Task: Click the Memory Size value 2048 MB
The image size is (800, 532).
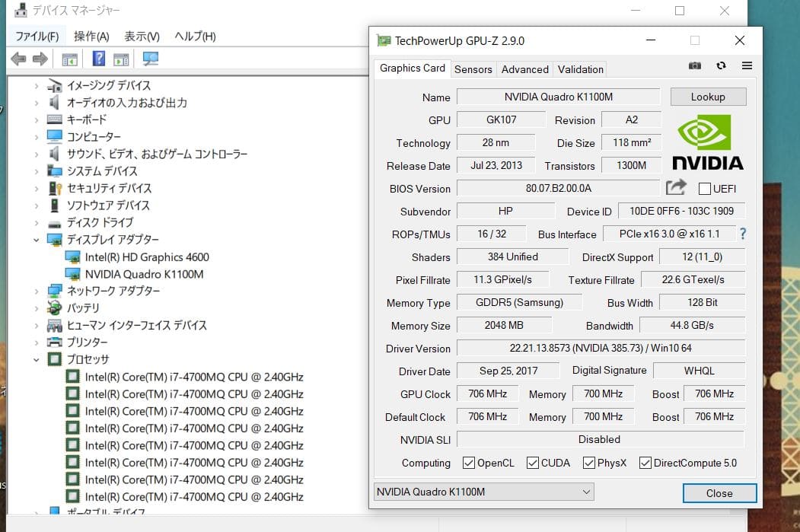Action: point(504,325)
